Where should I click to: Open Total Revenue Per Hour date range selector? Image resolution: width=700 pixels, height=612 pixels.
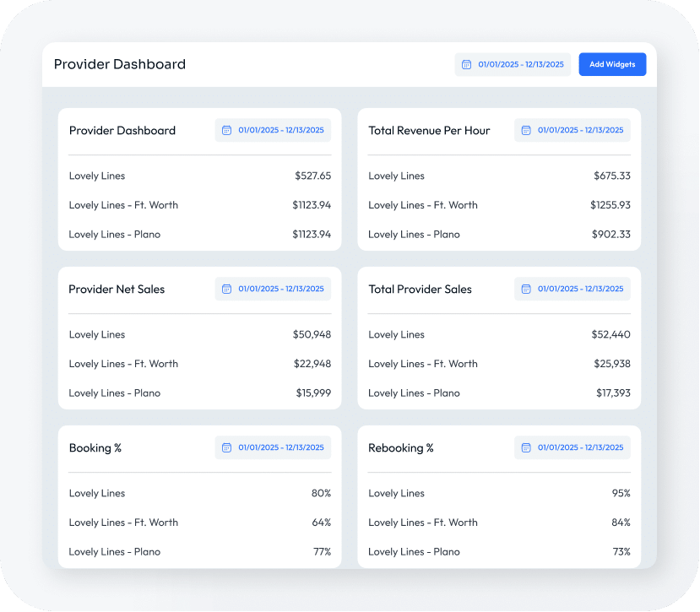click(x=572, y=130)
